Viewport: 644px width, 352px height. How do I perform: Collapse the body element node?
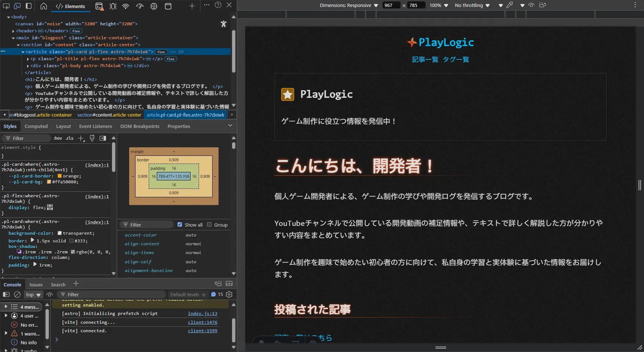click(8, 17)
